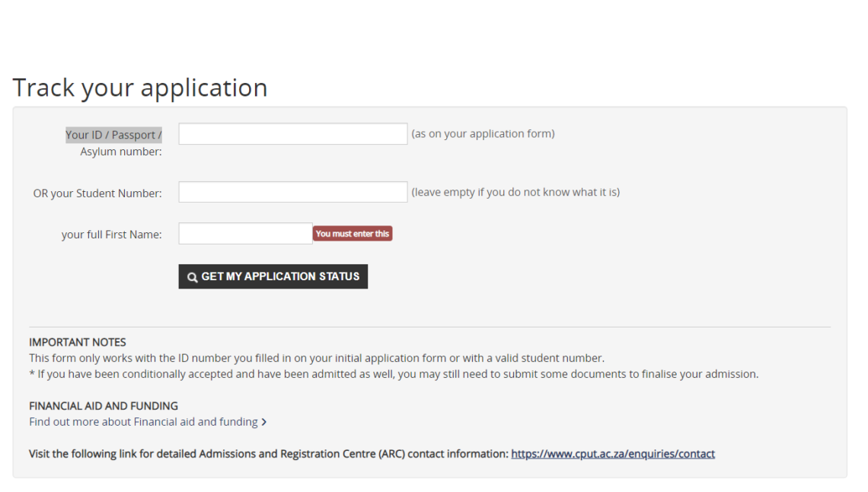Screen dimensions: 868x492
Task: Click the 'Track your application' page heading
Action: tap(139, 87)
